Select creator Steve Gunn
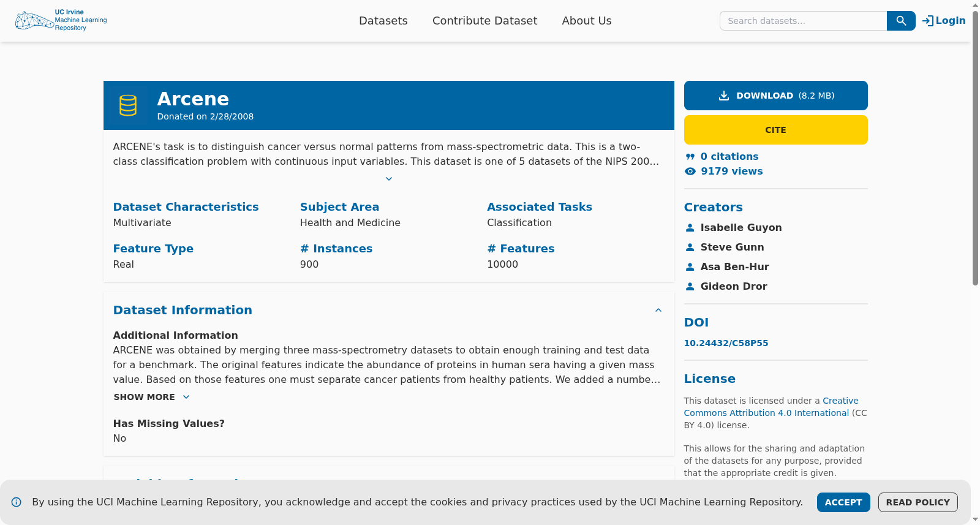980x525 pixels. click(x=733, y=247)
